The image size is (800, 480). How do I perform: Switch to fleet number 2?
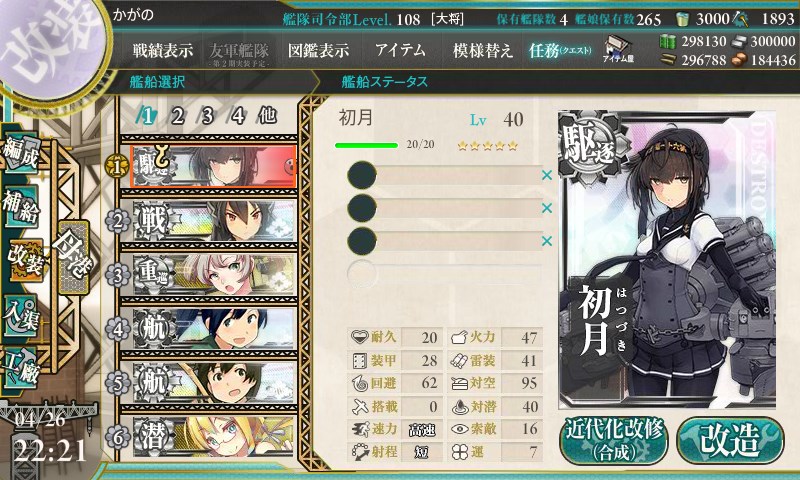pos(177,116)
